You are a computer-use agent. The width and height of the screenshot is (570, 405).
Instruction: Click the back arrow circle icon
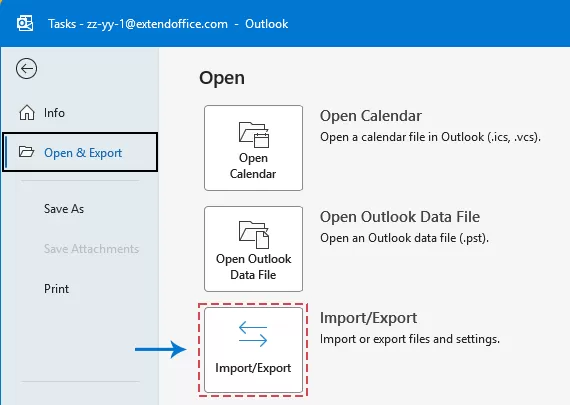(26, 68)
